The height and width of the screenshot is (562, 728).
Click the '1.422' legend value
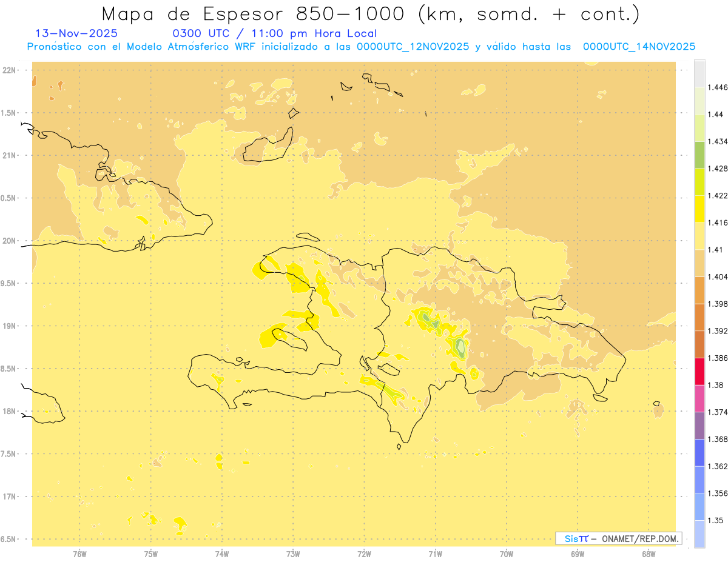(719, 195)
